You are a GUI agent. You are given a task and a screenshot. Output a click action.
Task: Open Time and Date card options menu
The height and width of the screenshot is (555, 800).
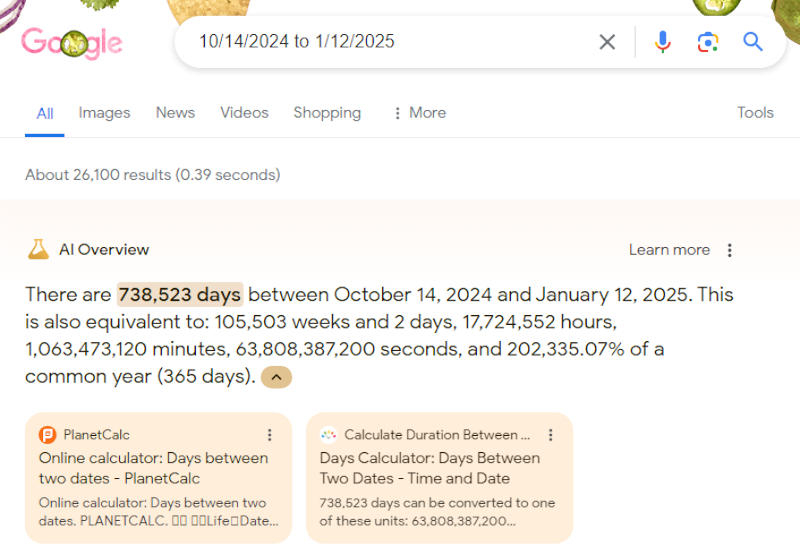[x=550, y=435]
